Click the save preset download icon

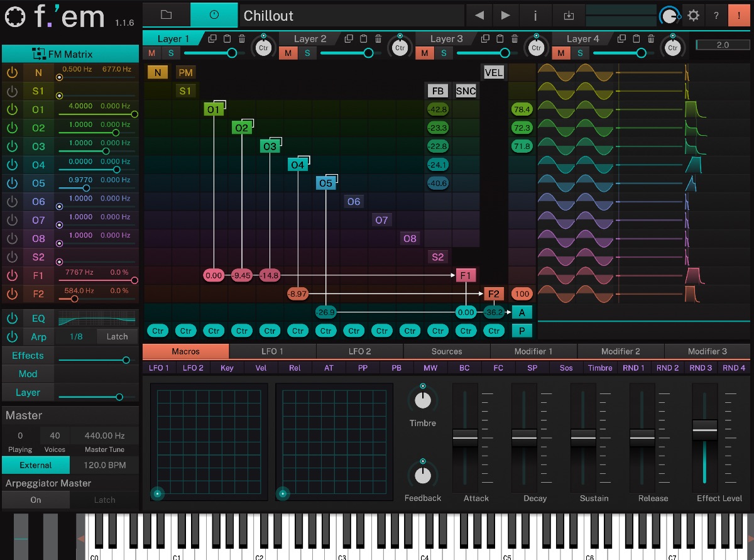click(x=569, y=16)
